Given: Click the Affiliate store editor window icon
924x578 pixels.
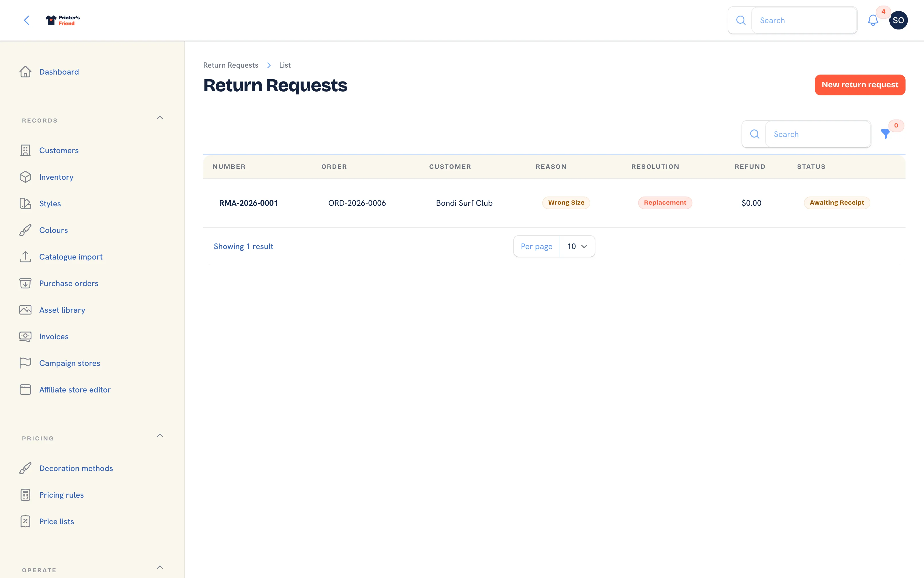Looking at the screenshot, I should (25, 390).
